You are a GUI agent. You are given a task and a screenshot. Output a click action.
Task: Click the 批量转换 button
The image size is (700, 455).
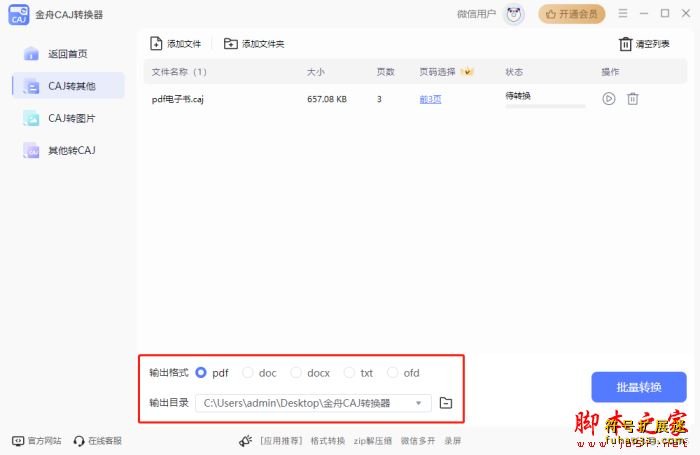(x=639, y=387)
